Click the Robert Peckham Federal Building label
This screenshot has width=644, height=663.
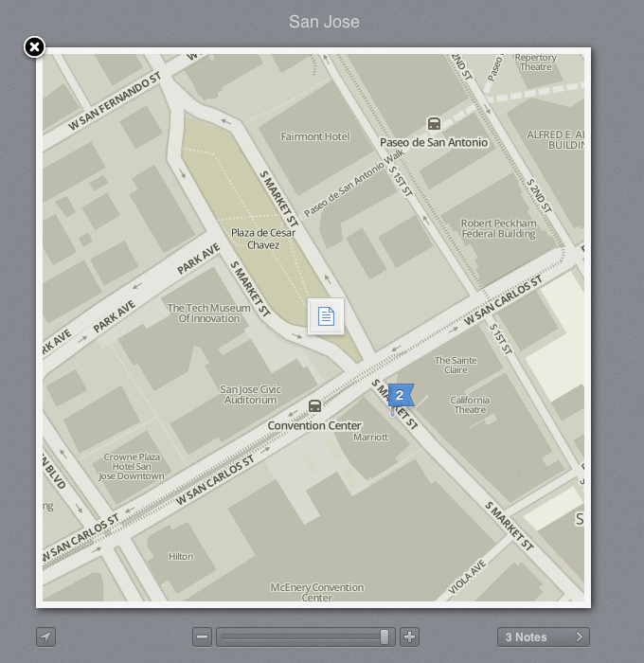tap(498, 228)
